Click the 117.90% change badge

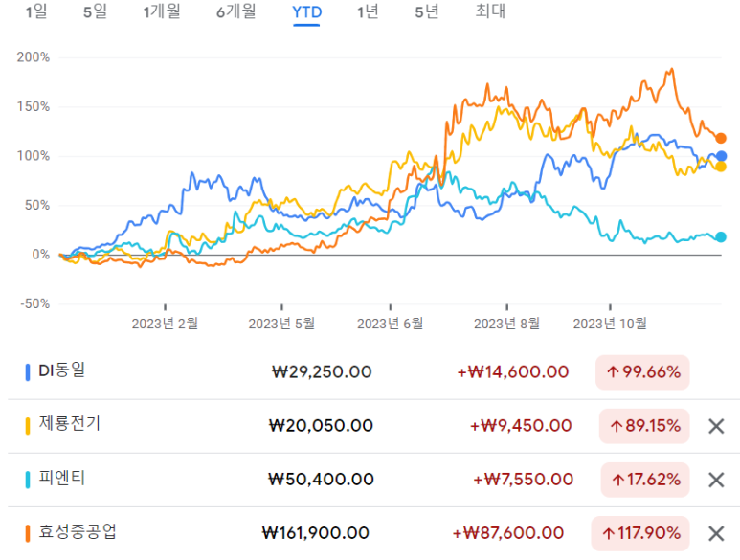pyautogui.click(x=639, y=533)
